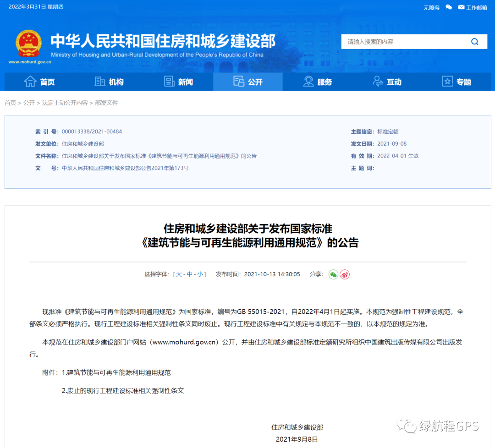Click the star icon beside 专题
Screen dimensions: 495x448
[x=447, y=81]
